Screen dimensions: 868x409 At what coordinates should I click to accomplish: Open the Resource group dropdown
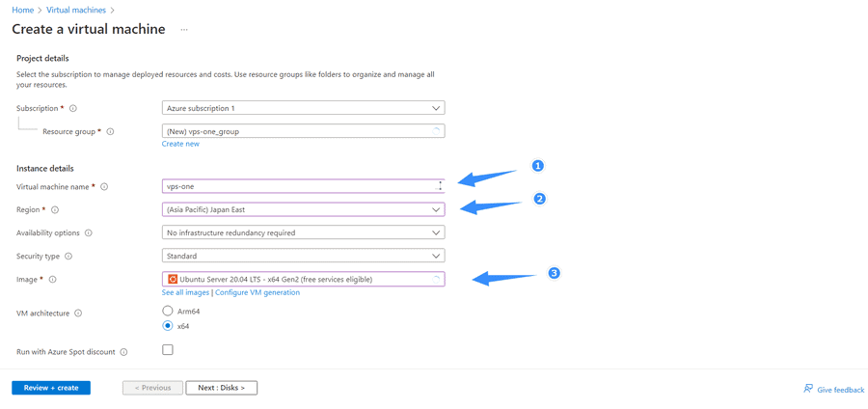click(304, 131)
